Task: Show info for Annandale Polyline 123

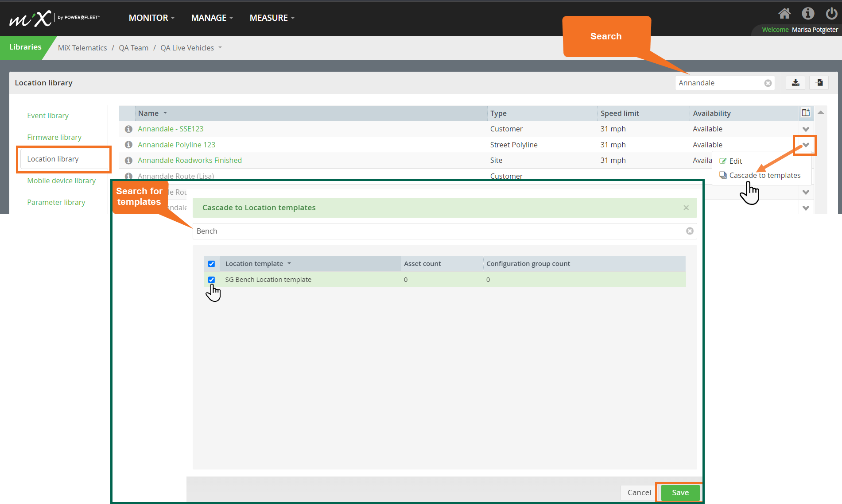Action: pyautogui.click(x=128, y=145)
